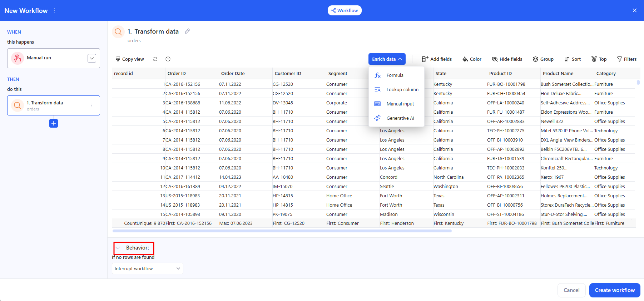Click the pencil icon to rename step

(187, 31)
